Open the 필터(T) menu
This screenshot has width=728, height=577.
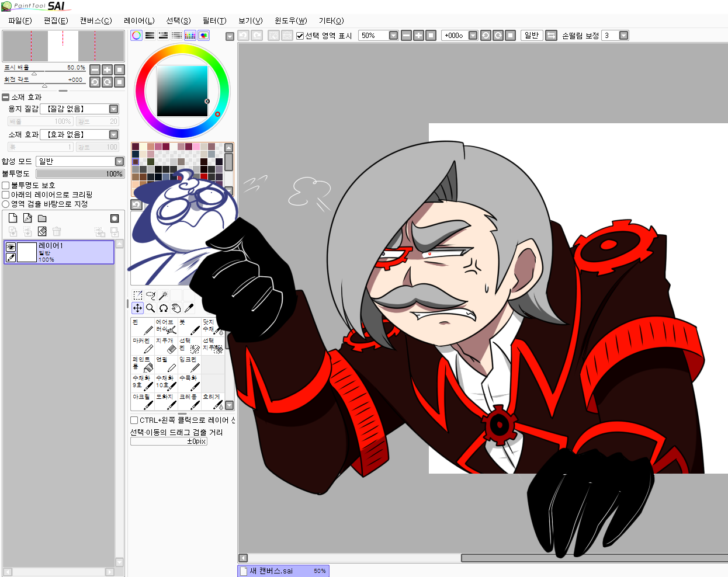tap(214, 20)
